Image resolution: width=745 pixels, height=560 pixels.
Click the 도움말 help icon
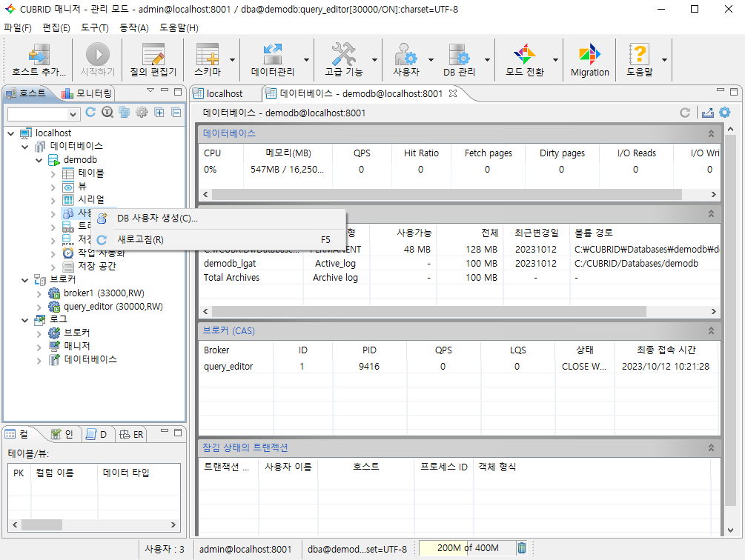point(639,60)
